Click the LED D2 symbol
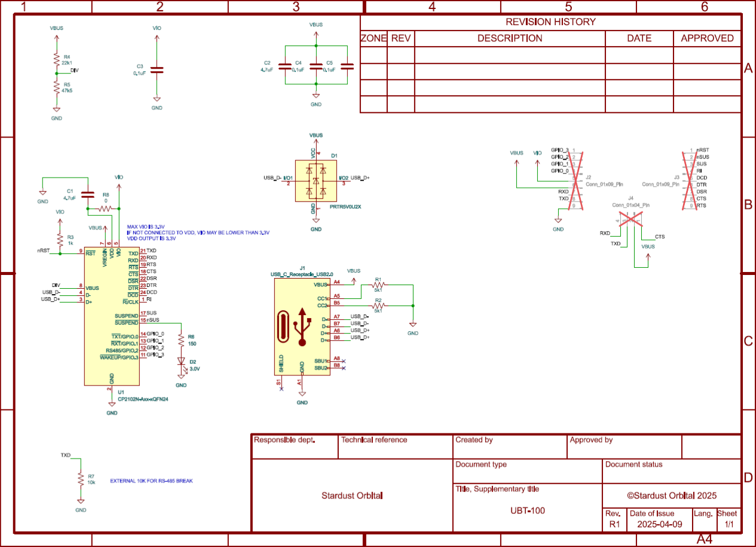Viewport: 756px width, 547px height. coord(181,362)
